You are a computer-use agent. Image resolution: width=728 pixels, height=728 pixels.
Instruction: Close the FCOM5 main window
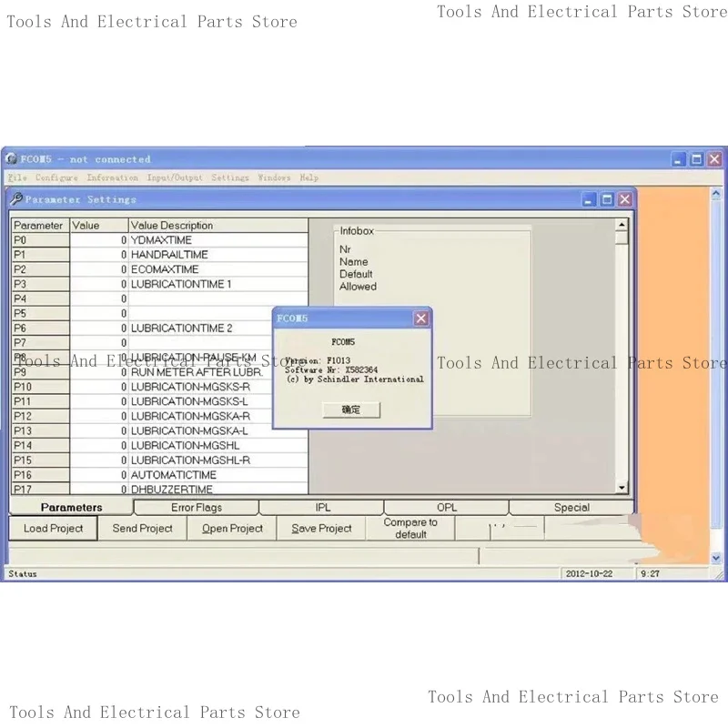714,159
